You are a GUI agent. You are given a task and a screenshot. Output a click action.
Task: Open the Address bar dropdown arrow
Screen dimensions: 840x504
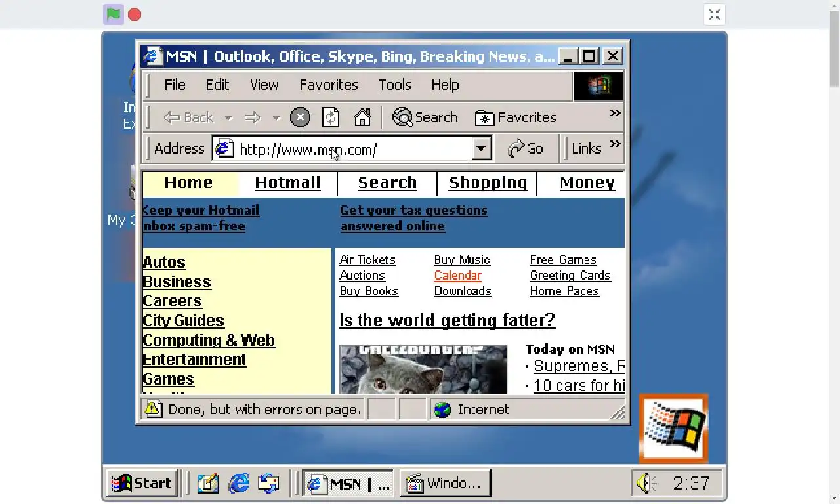481,149
